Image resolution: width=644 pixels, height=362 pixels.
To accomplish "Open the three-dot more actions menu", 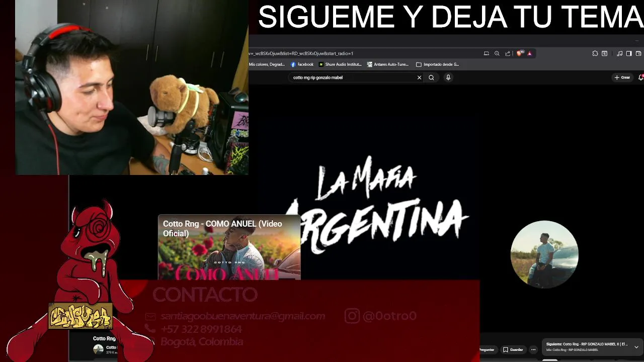I will (x=533, y=349).
